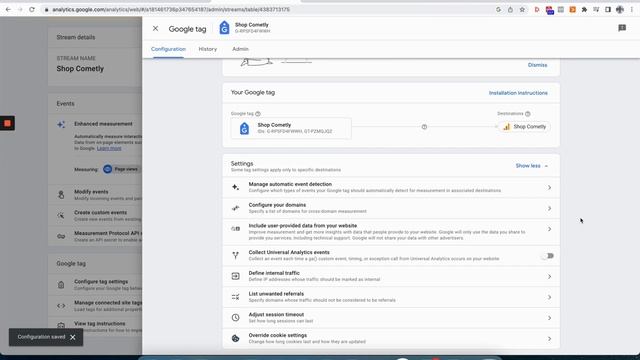Image resolution: width=640 pixels, height=360 pixels.
Task: Select Override cookie settings title
Action: click(278, 335)
